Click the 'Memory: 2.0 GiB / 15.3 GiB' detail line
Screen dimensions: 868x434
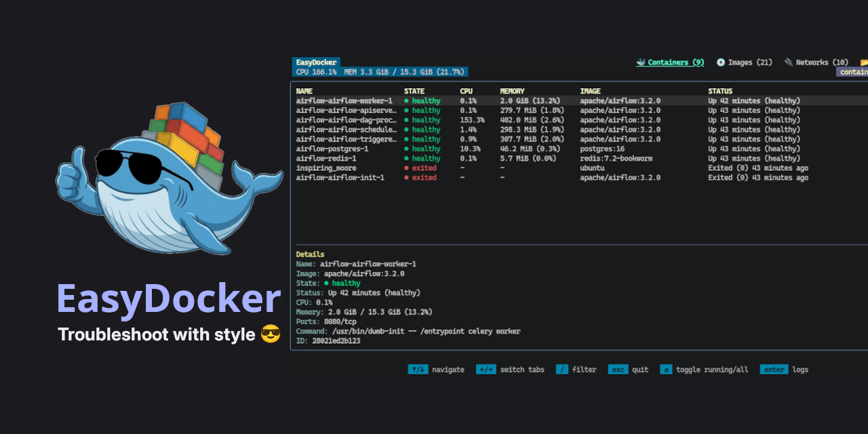pyautogui.click(x=364, y=312)
